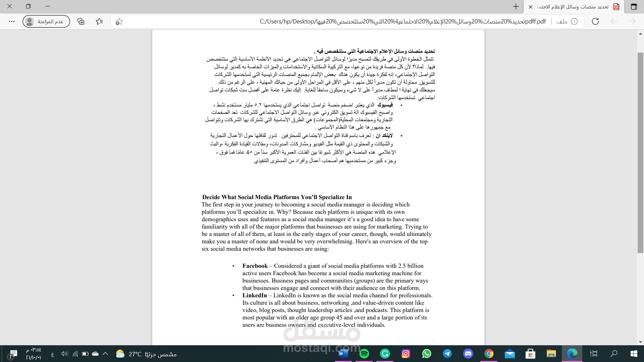Viewport: 644px width, 362px height.
Task: Open battery status icon in tray
Action: click(85, 354)
